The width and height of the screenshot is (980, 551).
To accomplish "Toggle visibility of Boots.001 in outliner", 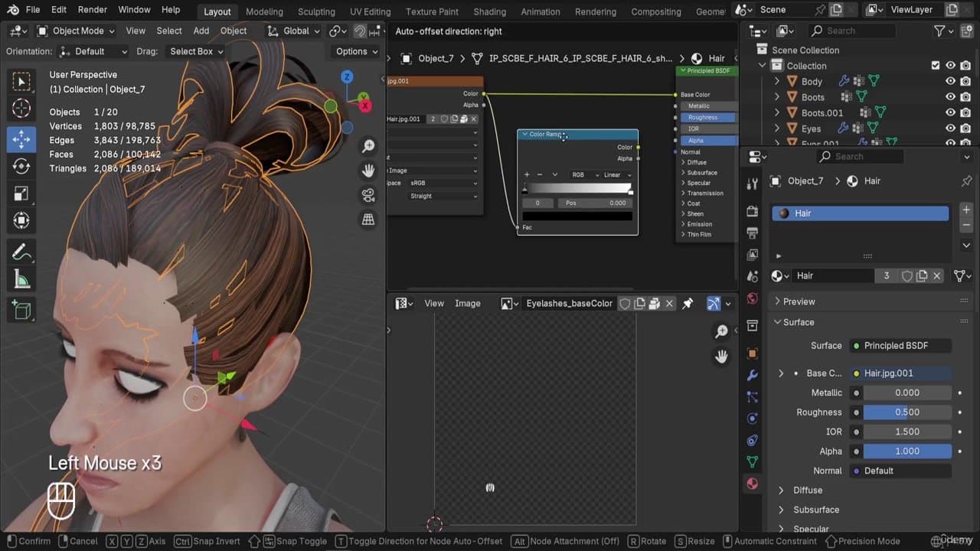I will tap(950, 112).
